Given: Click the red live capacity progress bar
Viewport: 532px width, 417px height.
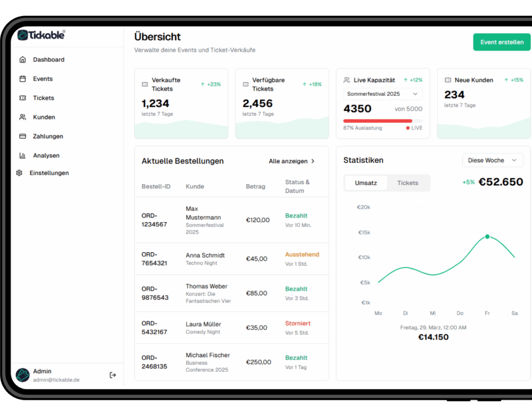Looking at the screenshot, I should pyautogui.click(x=378, y=121).
